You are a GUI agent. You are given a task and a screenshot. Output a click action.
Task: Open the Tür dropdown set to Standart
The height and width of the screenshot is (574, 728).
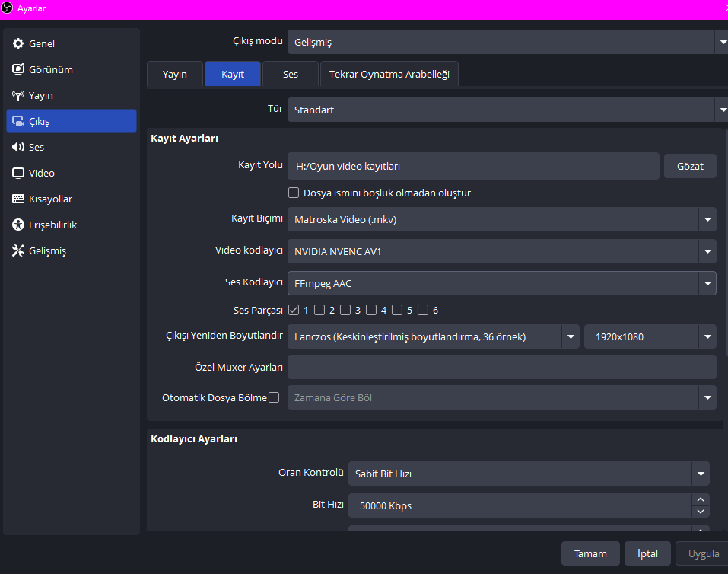point(507,110)
